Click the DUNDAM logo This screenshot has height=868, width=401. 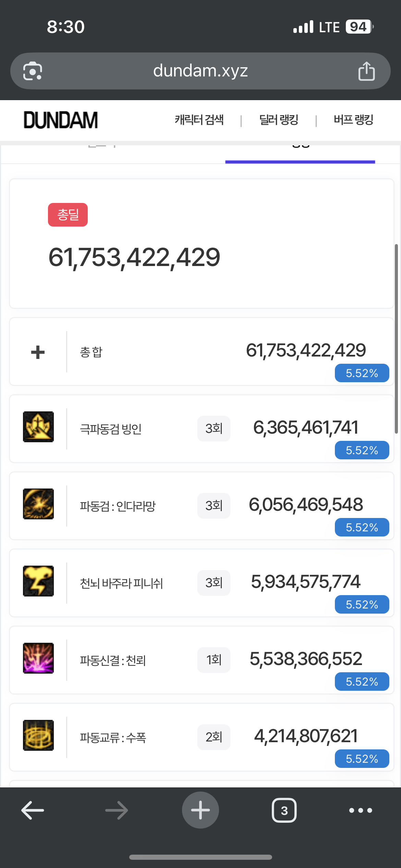click(61, 120)
